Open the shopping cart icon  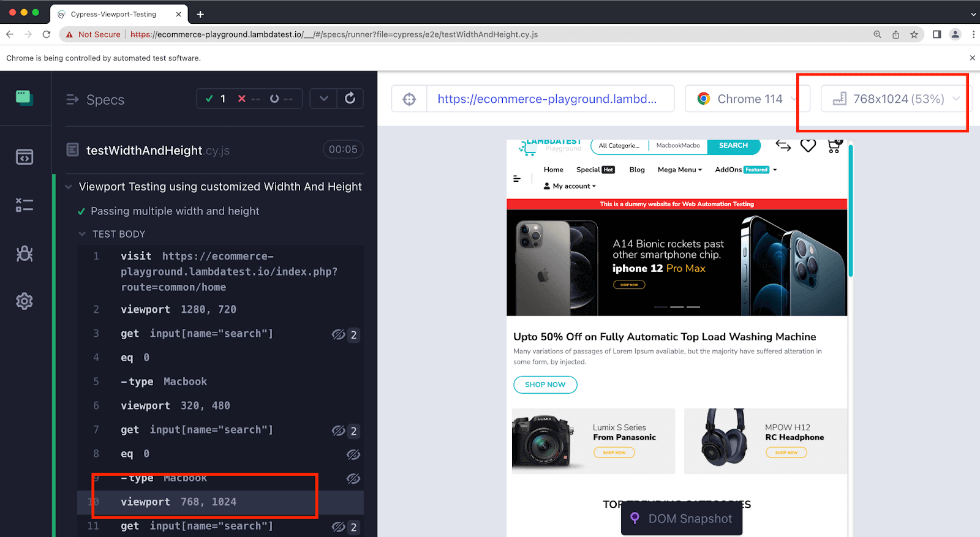(834, 146)
